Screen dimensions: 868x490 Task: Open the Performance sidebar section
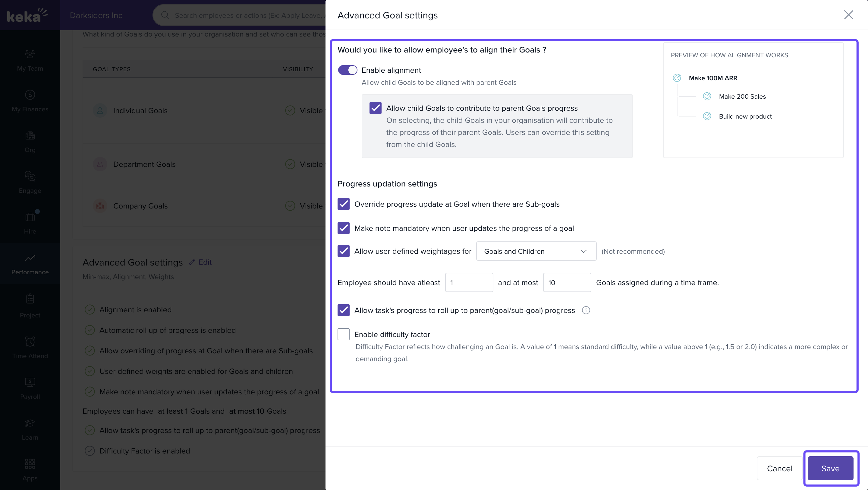(30, 264)
